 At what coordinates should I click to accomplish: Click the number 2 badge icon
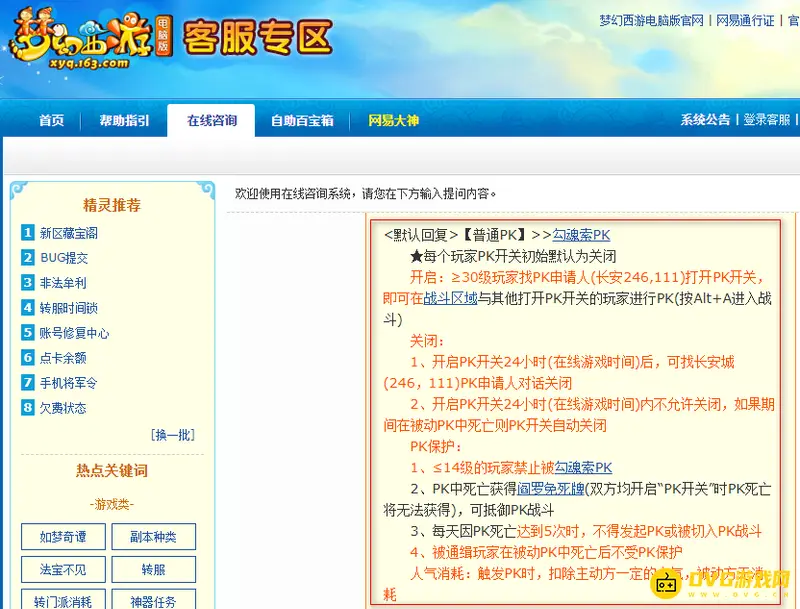pyautogui.click(x=28, y=257)
